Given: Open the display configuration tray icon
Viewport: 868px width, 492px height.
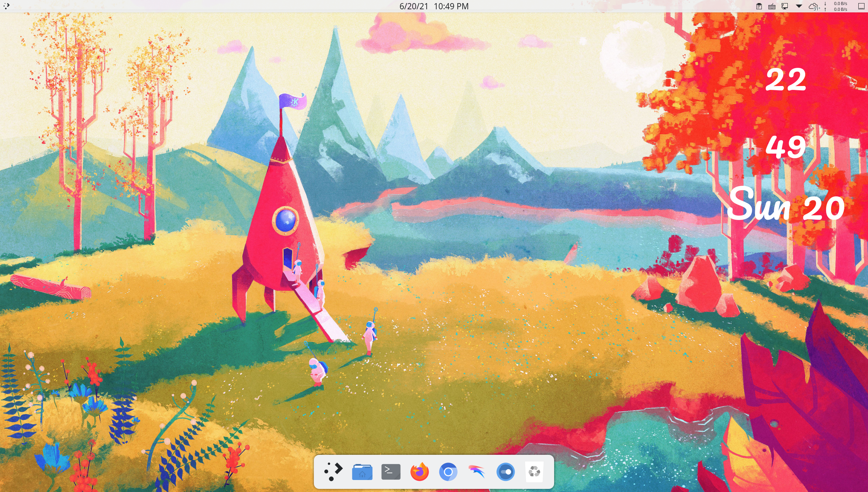Looking at the screenshot, I should pos(785,6).
